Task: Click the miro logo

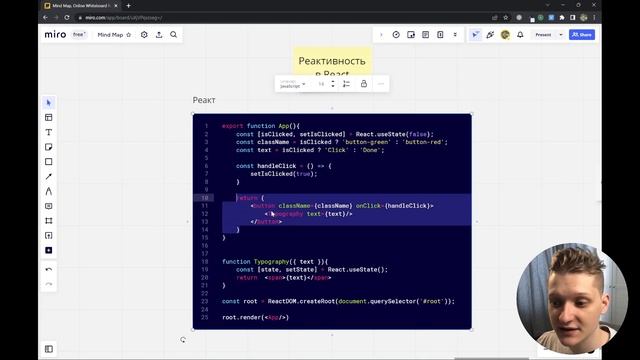Action: [x=55, y=35]
